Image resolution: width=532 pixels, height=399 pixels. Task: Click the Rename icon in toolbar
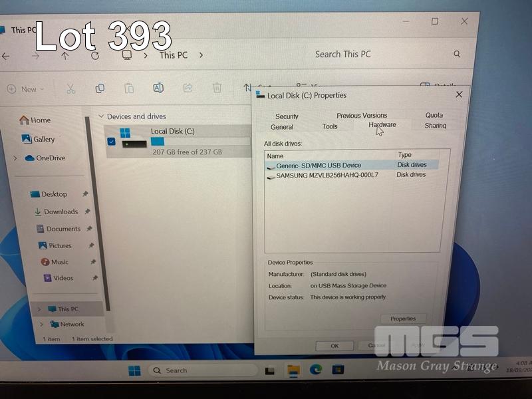158,88
